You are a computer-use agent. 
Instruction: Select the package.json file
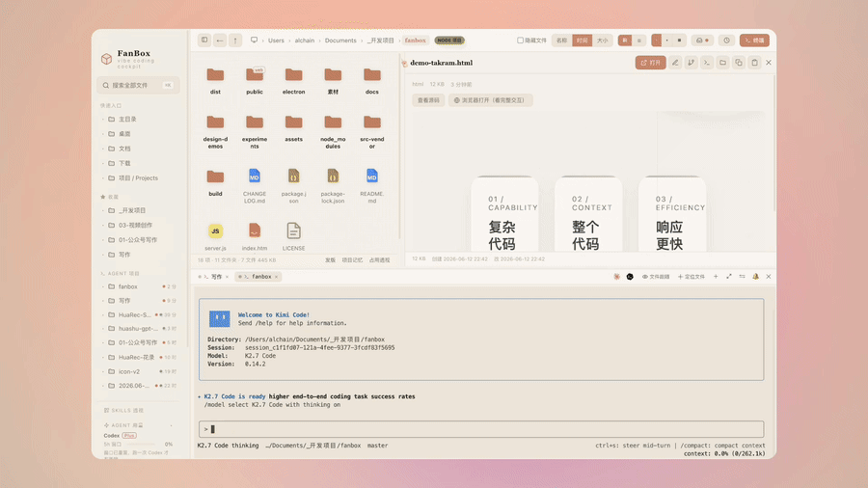[x=293, y=185]
